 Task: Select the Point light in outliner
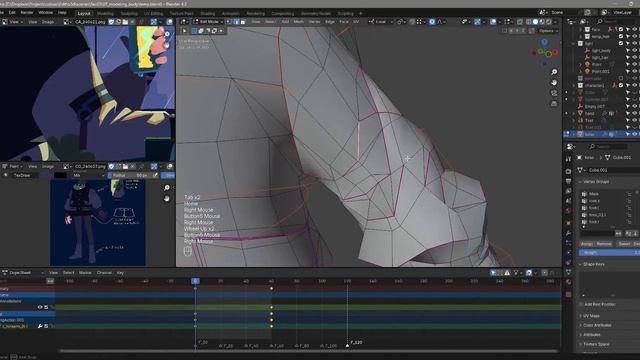(596, 64)
